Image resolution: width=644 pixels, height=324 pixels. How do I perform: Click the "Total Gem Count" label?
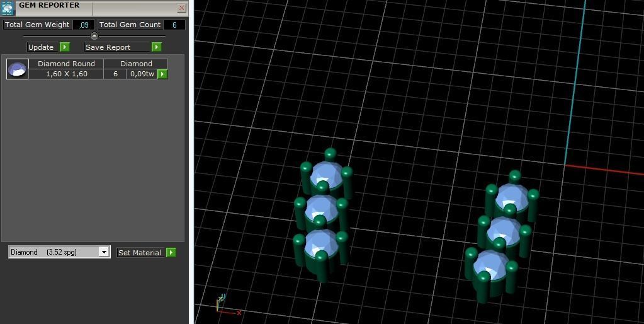[x=130, y=25]
